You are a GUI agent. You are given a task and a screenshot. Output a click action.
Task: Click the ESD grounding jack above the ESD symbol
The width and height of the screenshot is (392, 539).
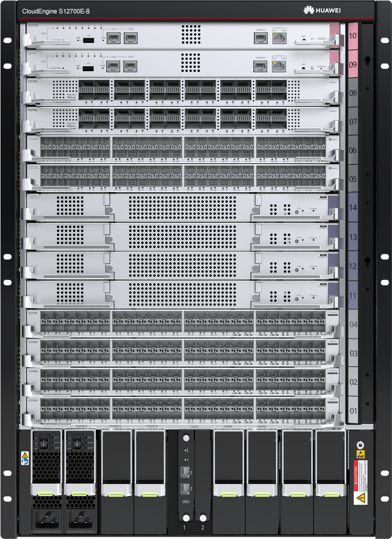pos(360,445)
